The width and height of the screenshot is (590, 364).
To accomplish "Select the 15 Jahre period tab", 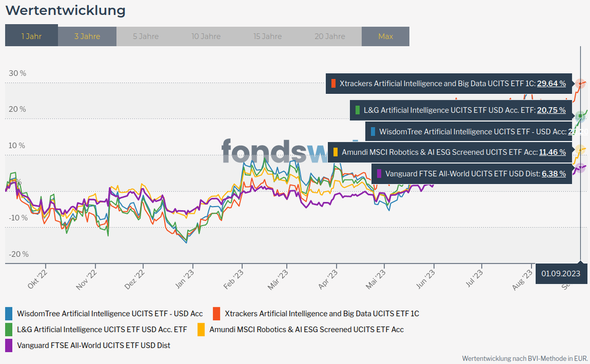I will 268,36.
